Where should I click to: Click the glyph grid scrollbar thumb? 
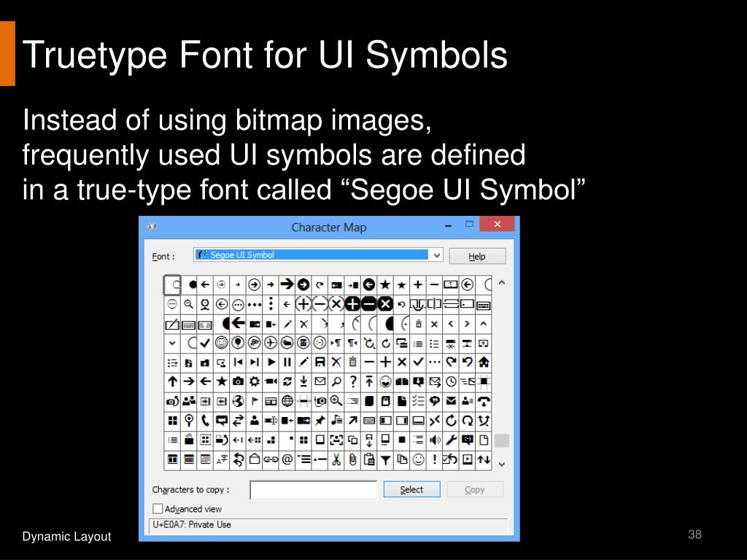click(502, 440)
